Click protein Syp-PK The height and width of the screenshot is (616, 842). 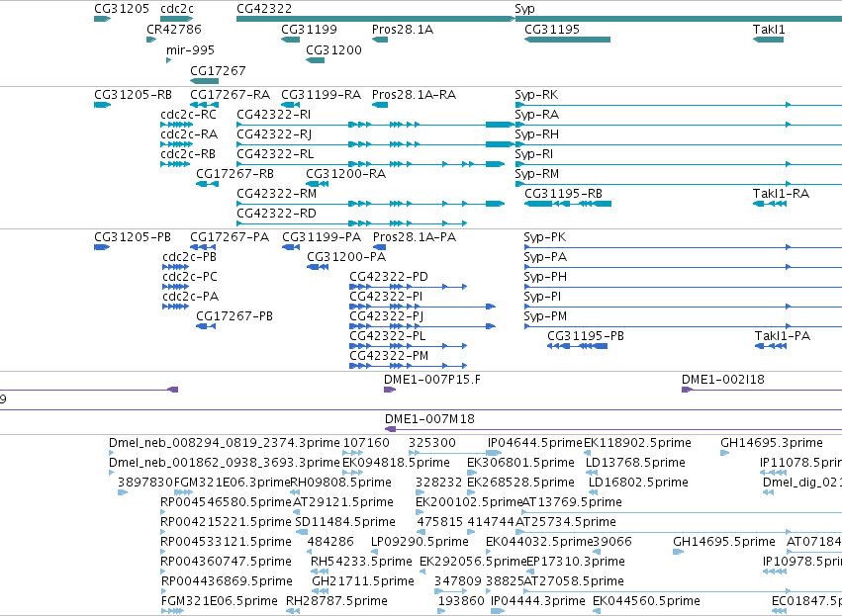(x=683, y=247)
